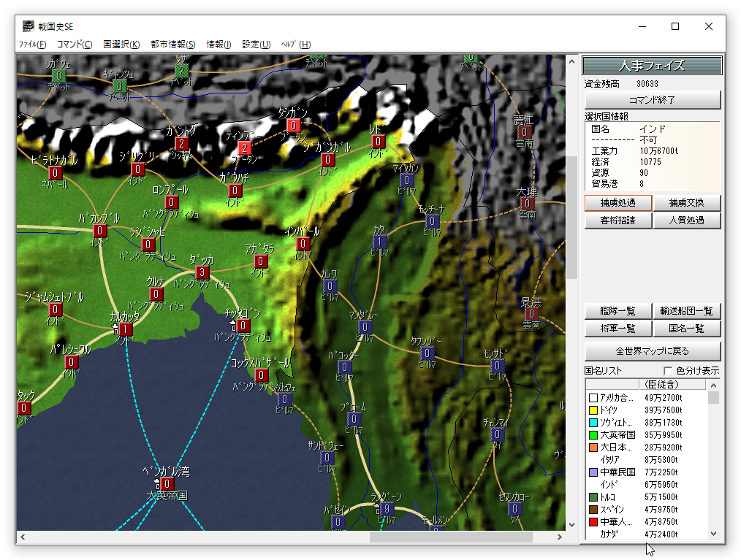Select the ティンプー city marker in Bhutan
Viewport: 741px width, 560px height.
pyautogui.click(x=246, y=147)
